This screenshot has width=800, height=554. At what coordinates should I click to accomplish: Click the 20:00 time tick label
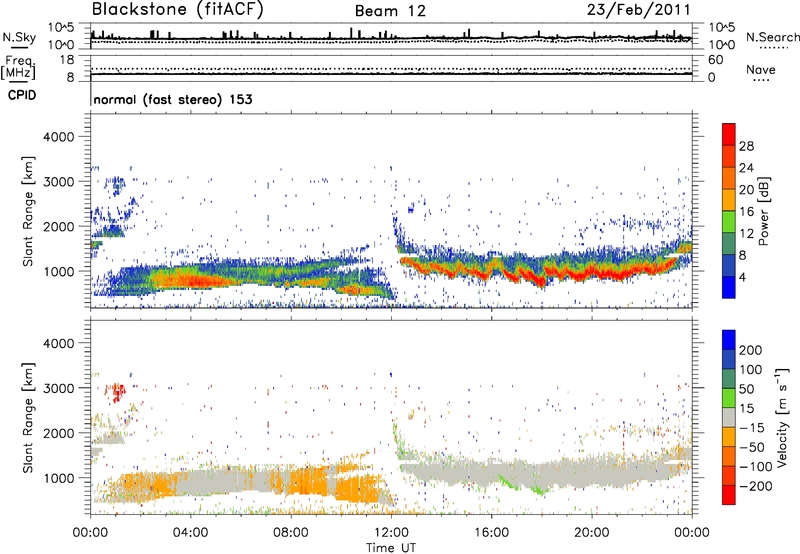[591, 533]
